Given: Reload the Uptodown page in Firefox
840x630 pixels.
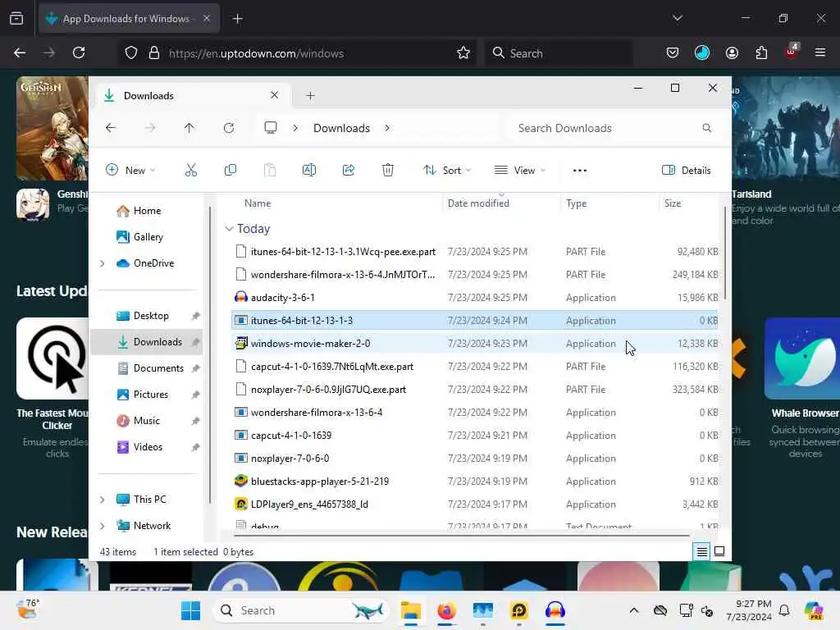Looking at the screenshot, I should click(x=79, y=53).
